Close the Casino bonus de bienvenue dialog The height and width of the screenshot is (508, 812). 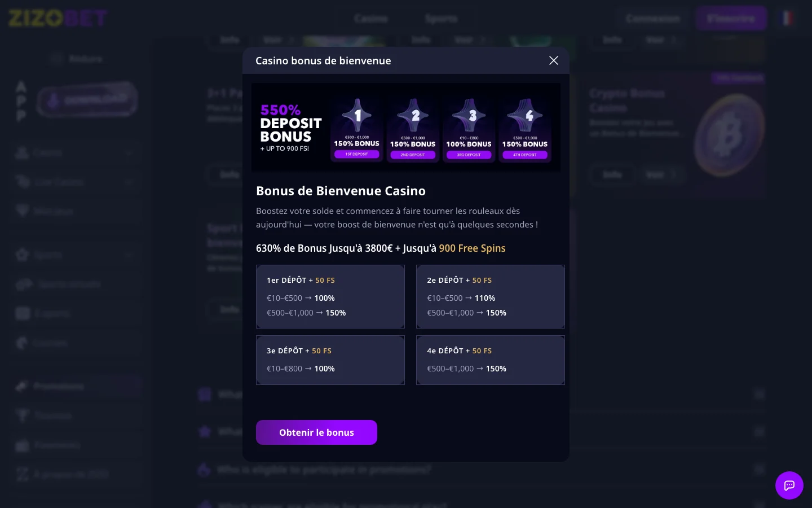[554, 60]
